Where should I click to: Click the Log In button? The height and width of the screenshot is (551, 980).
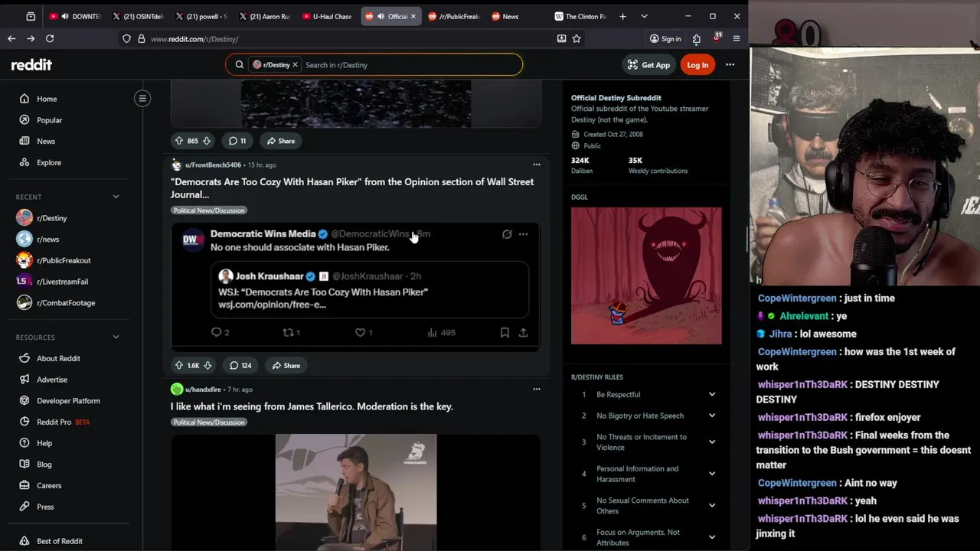click(697, 65)
